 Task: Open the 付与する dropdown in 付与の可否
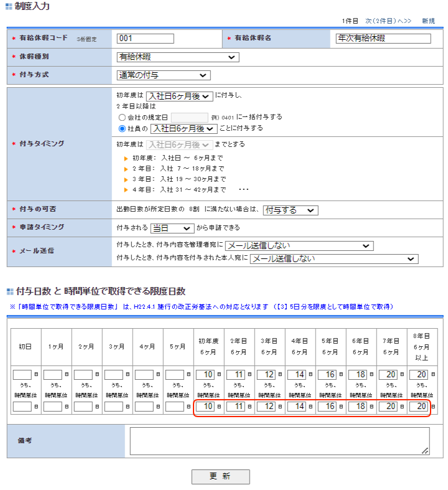(291, 210)
